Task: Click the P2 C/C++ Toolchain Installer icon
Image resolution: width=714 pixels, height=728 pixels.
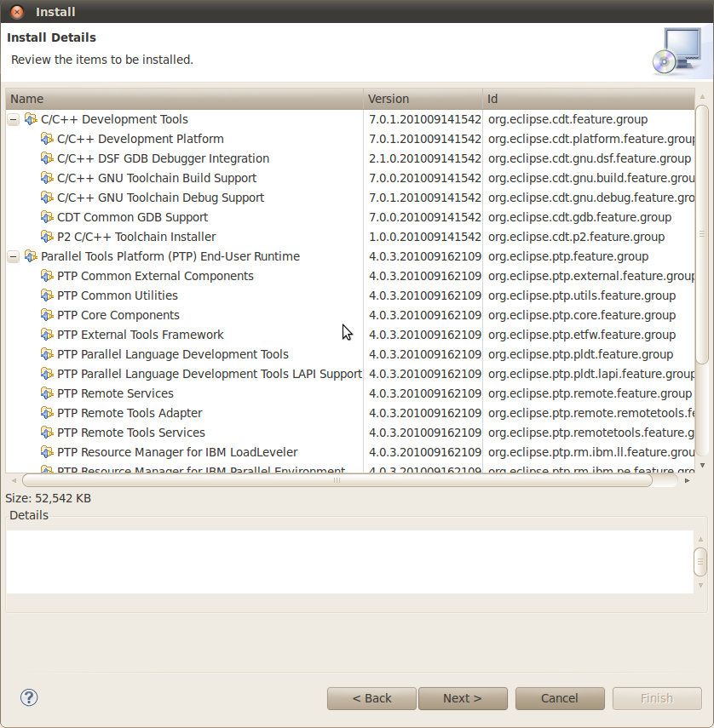Action: click(x=47, y=237)
